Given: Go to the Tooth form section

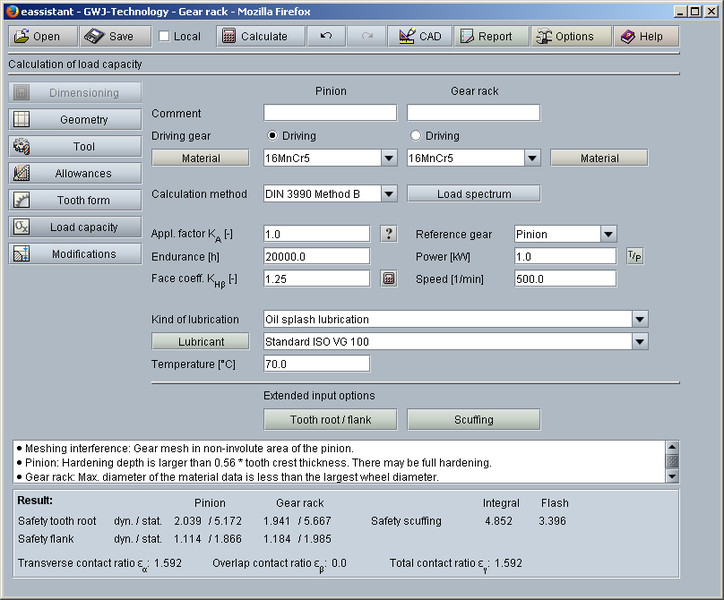Looking at the screenshot, I should (75, 201).
